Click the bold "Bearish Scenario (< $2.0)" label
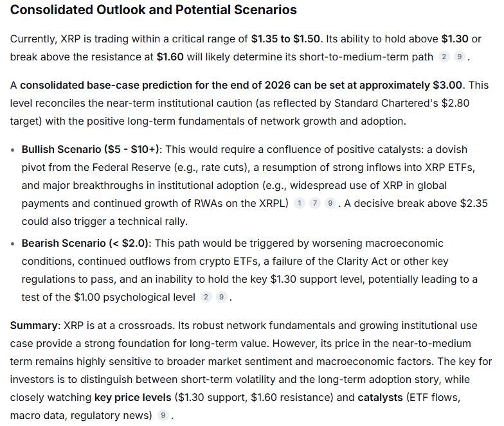 point(86,244)
